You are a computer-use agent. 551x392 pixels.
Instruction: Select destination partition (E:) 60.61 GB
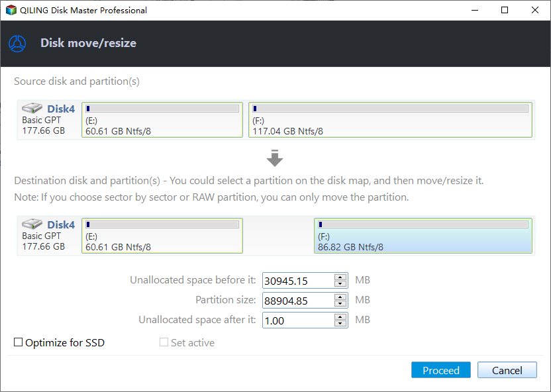click(162, 236)
